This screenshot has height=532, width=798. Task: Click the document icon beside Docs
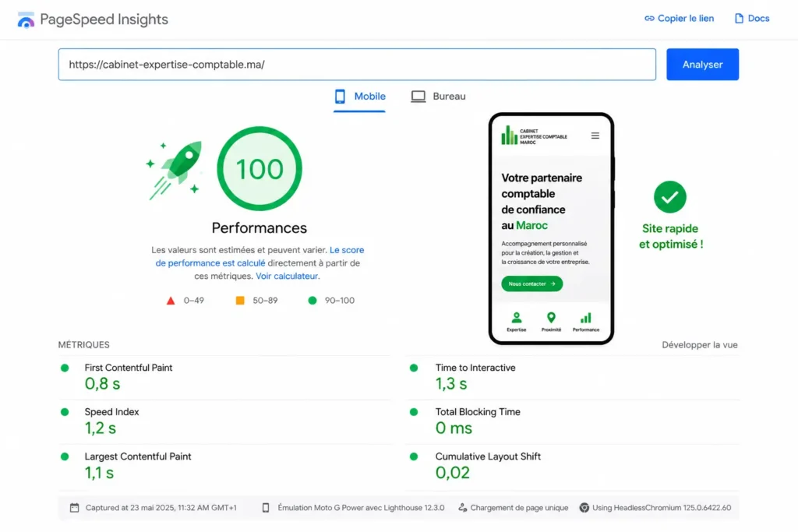pyautogui.click(x=739, y=19)
